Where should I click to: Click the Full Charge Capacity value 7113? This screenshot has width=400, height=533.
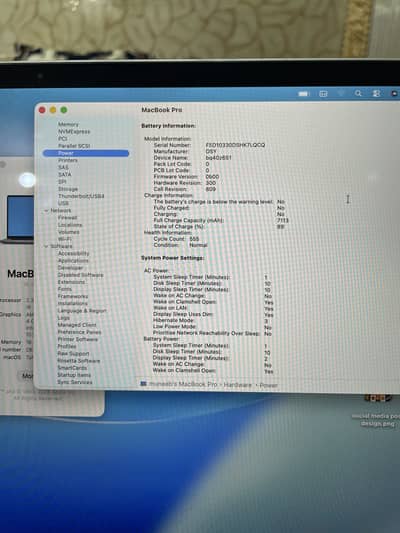click(x=283, y=221)
